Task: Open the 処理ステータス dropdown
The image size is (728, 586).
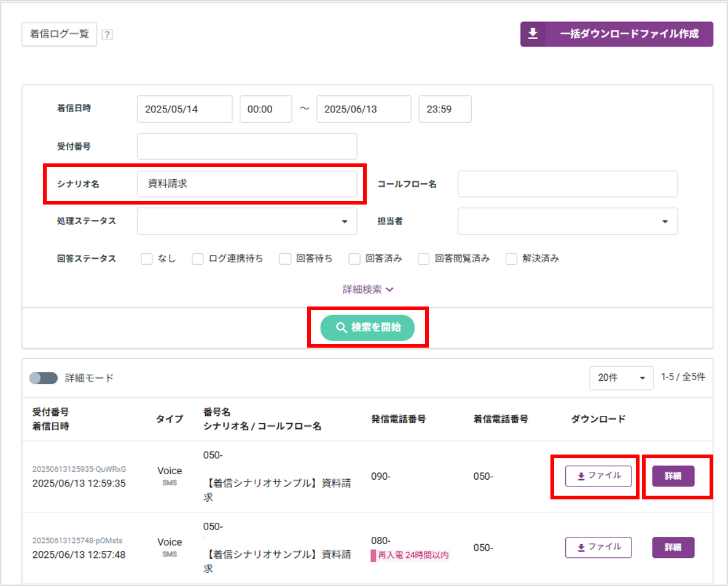Action: 247,221
